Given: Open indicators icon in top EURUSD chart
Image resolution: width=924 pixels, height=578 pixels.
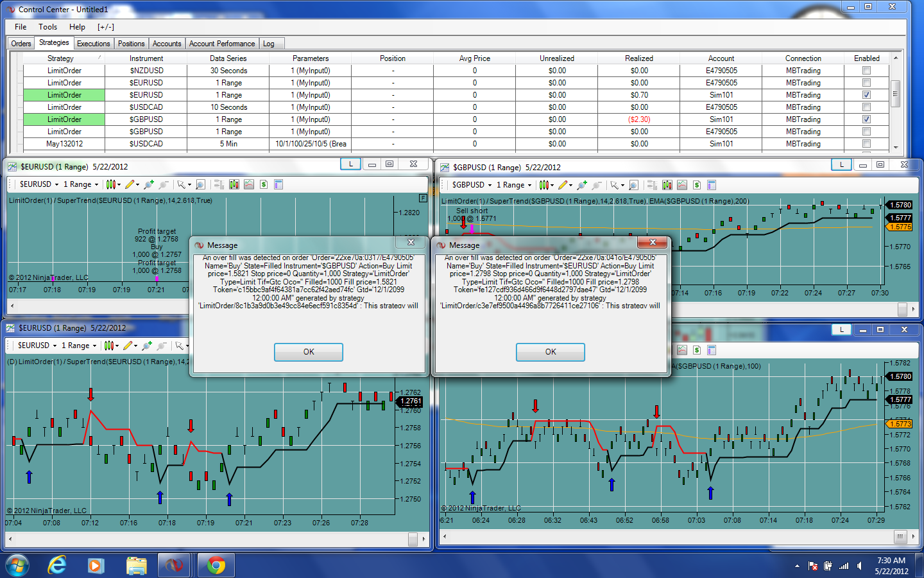Looking at the screenshot, I should click(249, 184).
